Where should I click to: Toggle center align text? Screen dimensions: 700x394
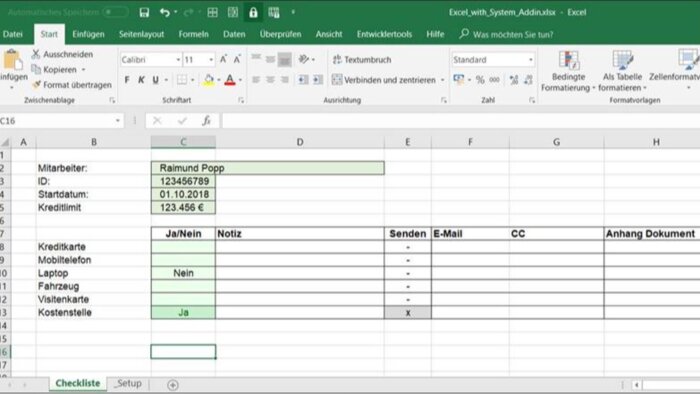[270, 80]
